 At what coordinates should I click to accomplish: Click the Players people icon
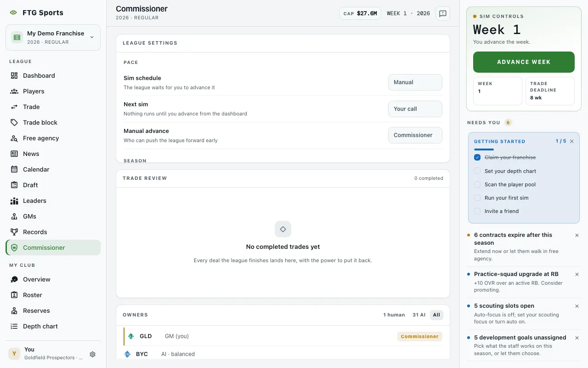(x=14, y=91)
